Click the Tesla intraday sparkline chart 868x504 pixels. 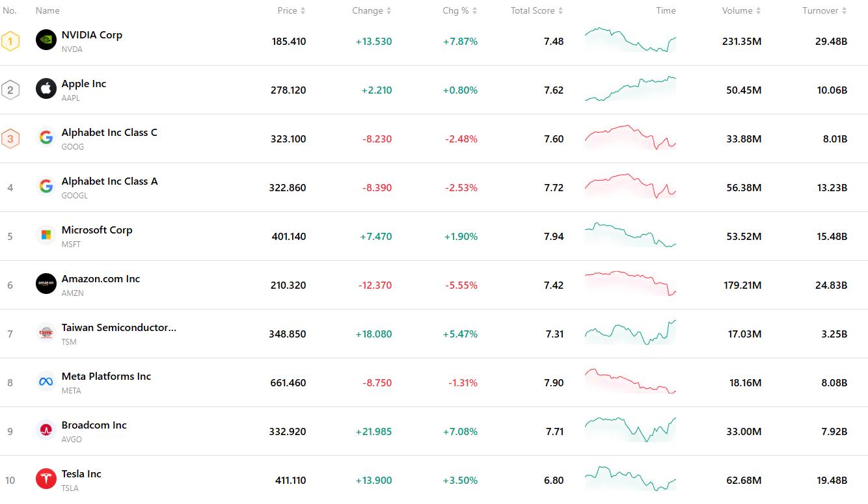(630, 479)
